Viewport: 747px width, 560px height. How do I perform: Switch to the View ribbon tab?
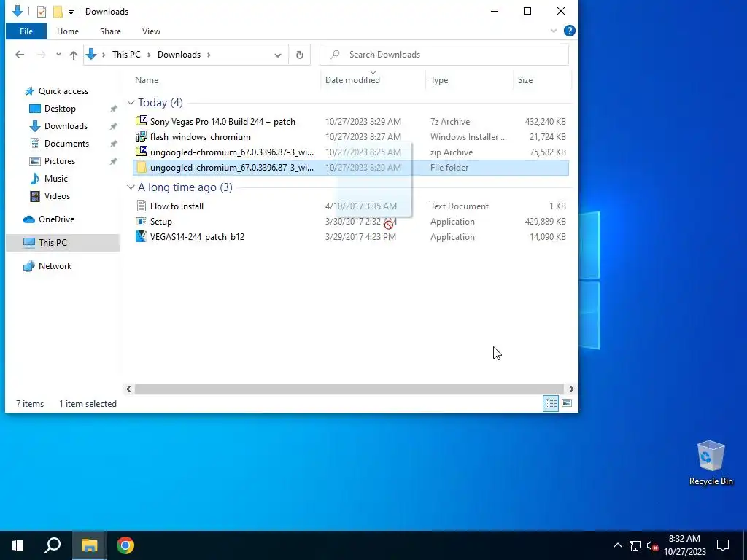[151, 31]
